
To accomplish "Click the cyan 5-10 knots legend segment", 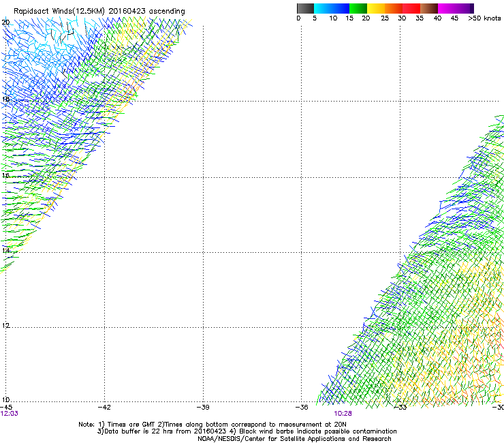I will [323, 8].
